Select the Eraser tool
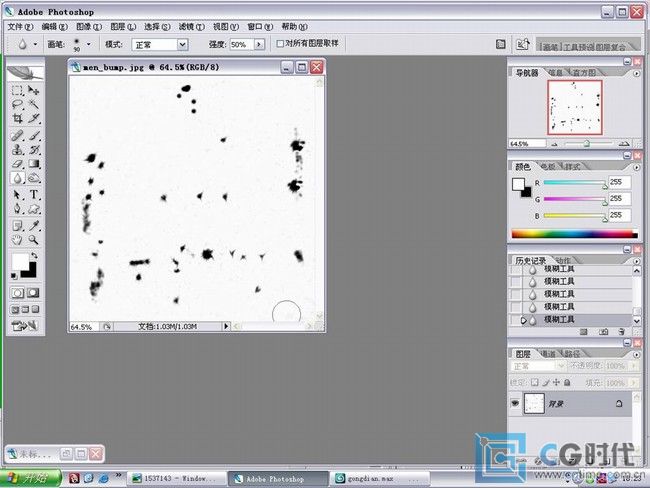The height and width of the screenshot is (488, 650). (17, 164)
